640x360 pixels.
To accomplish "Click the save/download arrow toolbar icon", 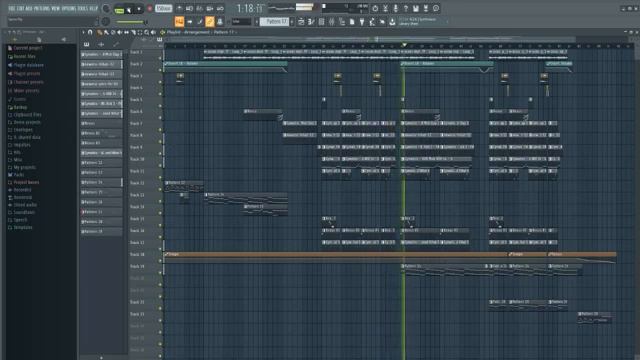I will [x=392, y=22].
